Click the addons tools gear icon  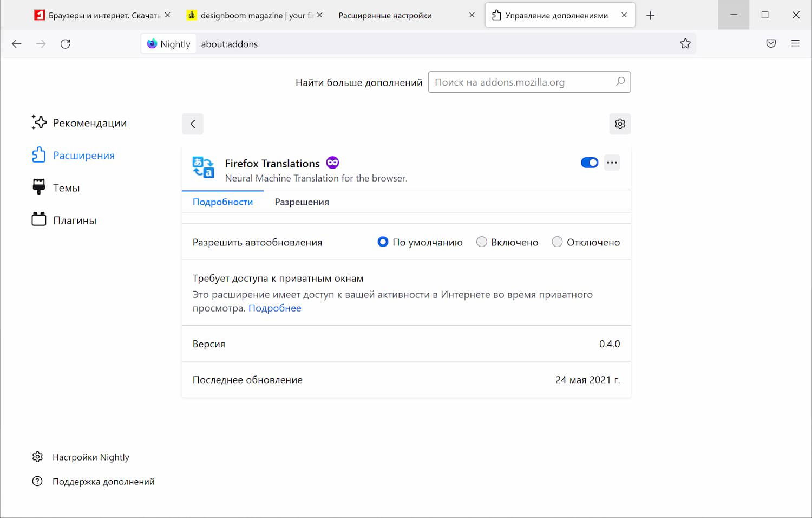pos(620,124)
